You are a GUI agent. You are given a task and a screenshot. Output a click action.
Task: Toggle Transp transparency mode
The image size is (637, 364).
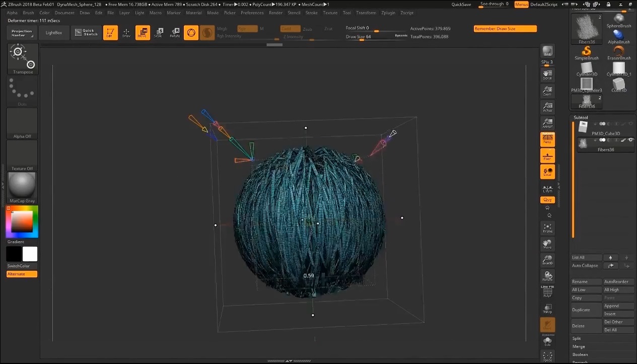tap(547, 309)
